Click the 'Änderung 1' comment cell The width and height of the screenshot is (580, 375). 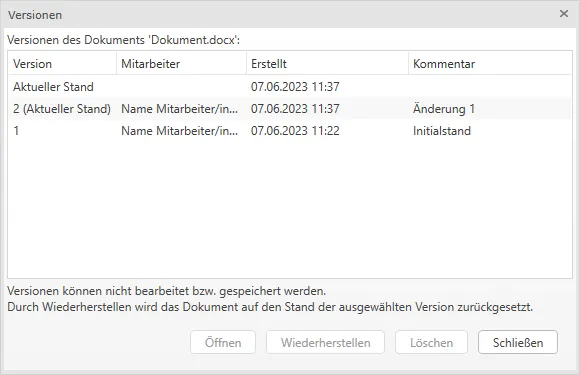point(444,109)
